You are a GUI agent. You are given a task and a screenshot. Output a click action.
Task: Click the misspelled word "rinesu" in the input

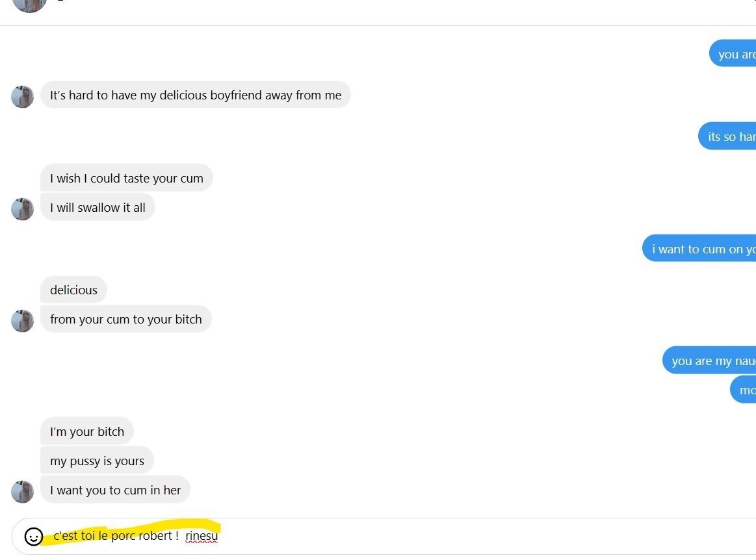(202, 536)
